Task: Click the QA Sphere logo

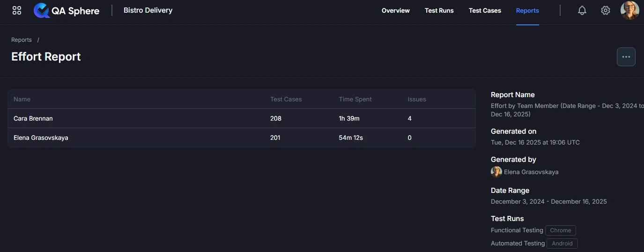Action: pyautogui.click(x=67, y=10)
